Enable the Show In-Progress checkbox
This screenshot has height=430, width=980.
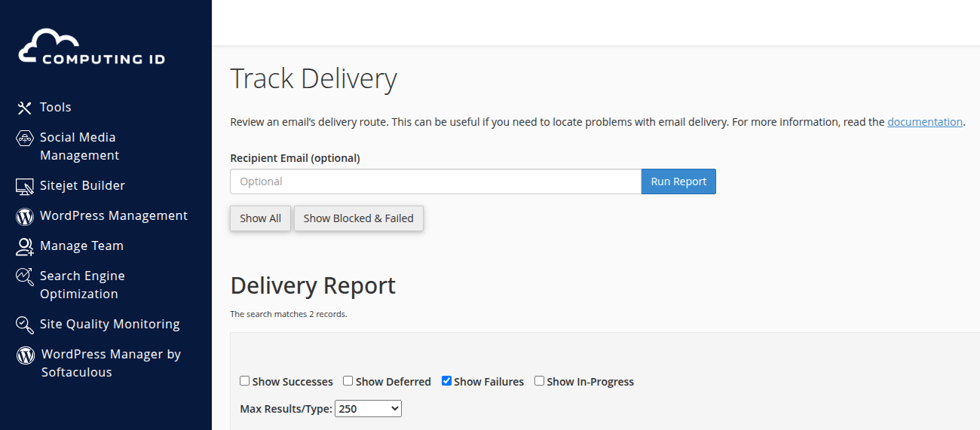[539, 381]
